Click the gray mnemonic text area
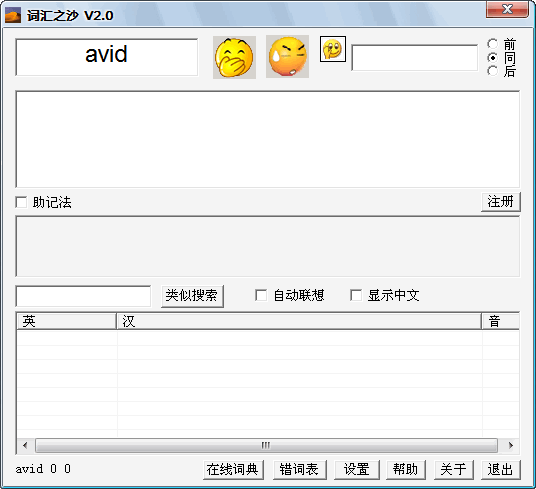 pyautogui.click(x=268, y=246)
